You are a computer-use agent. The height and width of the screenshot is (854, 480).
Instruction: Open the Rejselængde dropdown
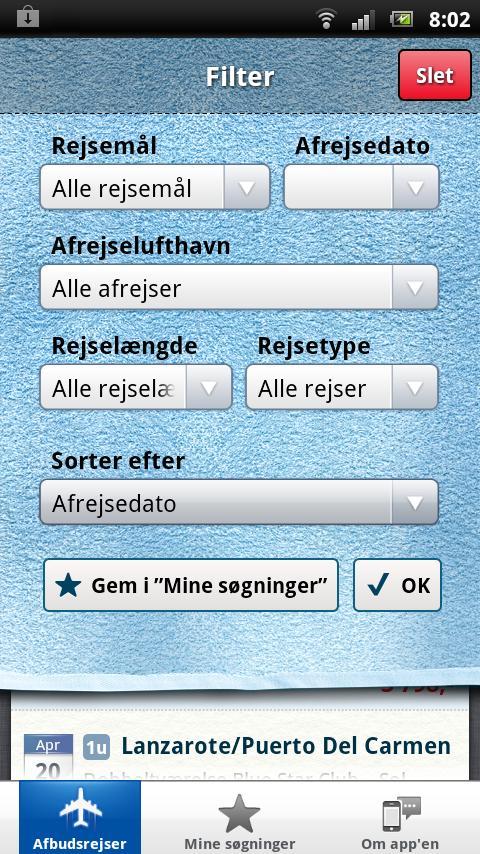pyautogui.click(x=136, y=387)
